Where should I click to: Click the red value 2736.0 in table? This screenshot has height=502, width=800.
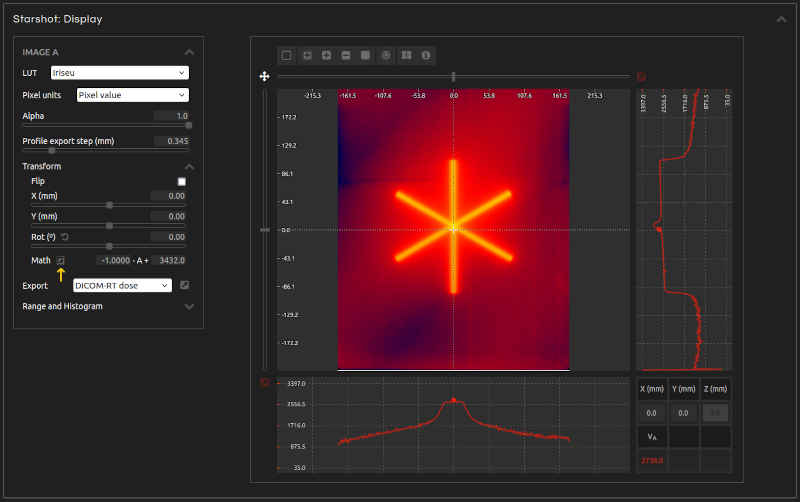tap(652, 461)
